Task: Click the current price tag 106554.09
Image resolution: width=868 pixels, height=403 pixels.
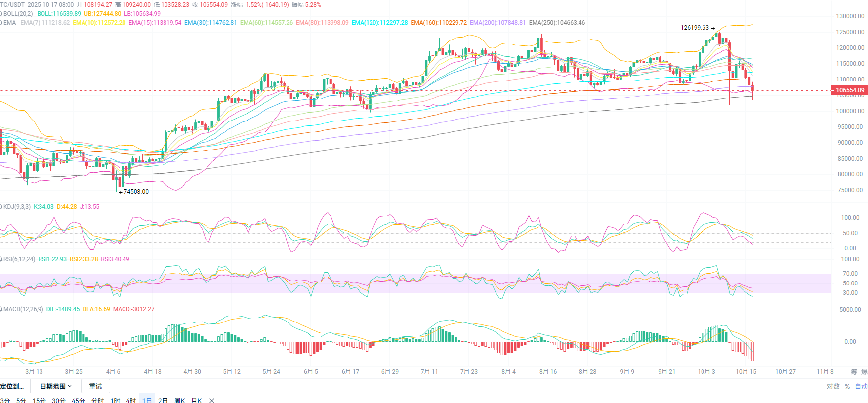Action: point(850,90)
